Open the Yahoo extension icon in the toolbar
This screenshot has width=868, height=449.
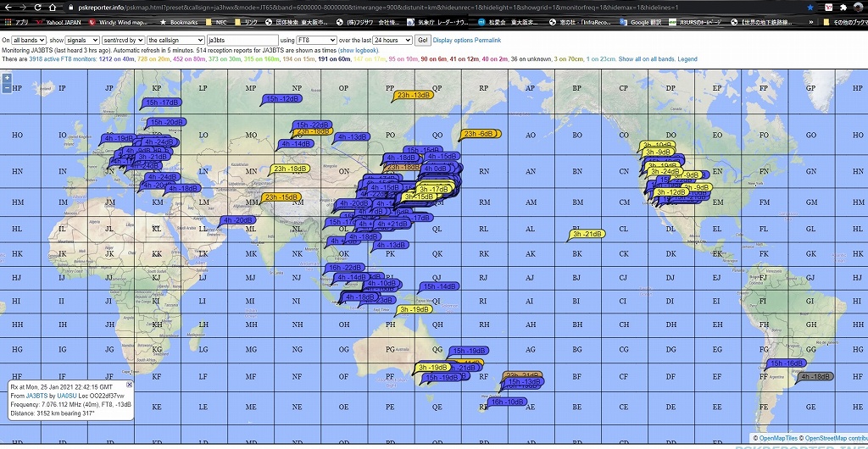tap(828, 8)
